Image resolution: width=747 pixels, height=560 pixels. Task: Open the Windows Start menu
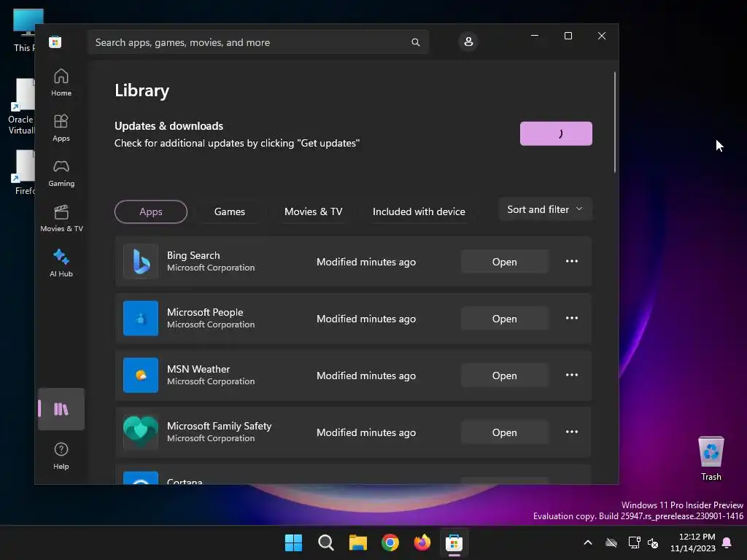pyautogui.click(x=293, y=542)
